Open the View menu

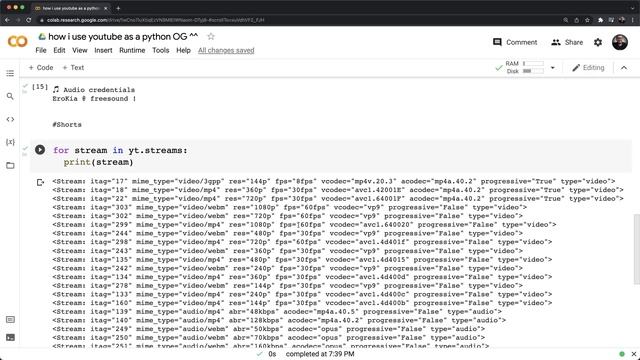(80, 50)
